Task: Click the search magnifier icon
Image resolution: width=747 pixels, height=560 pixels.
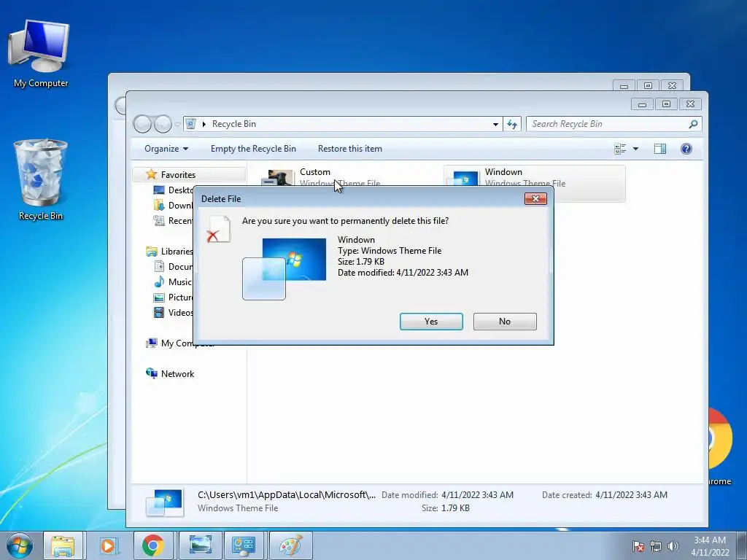Action: click(x=693, y=124)
